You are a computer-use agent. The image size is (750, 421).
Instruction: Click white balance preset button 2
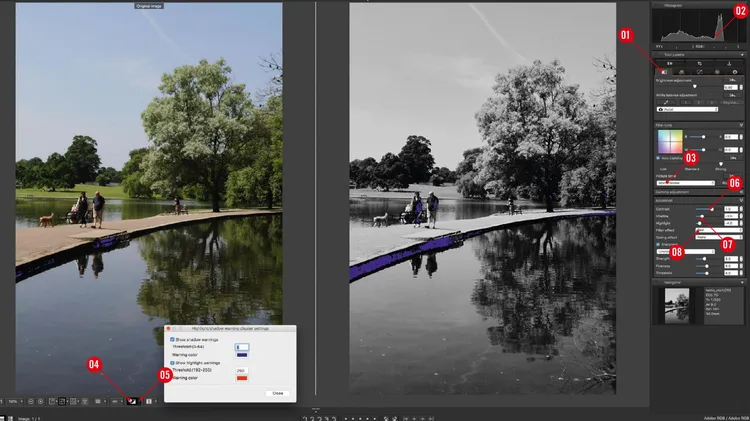[x=698, y=102]
